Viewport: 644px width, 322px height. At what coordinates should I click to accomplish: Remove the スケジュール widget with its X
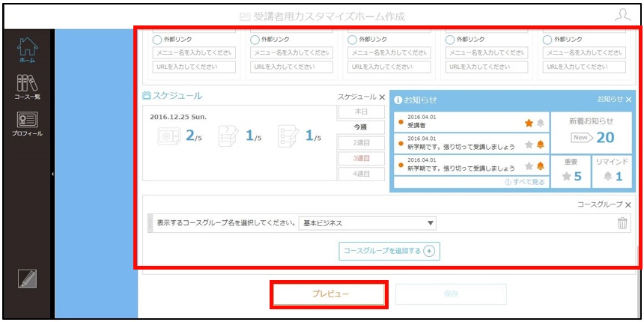click(x=382, y=97)
